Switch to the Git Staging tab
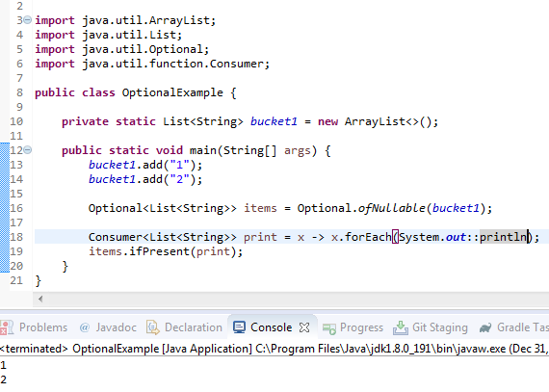 click(440, 327)
